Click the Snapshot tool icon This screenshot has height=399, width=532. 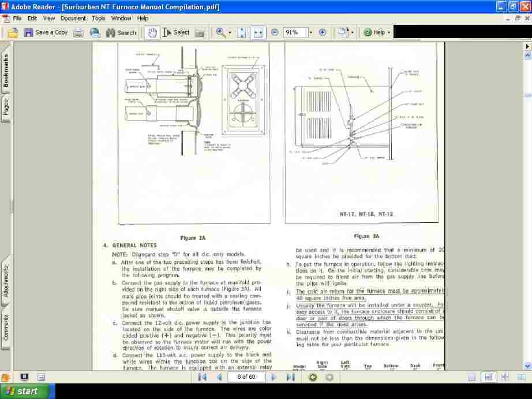pos(200,32)
